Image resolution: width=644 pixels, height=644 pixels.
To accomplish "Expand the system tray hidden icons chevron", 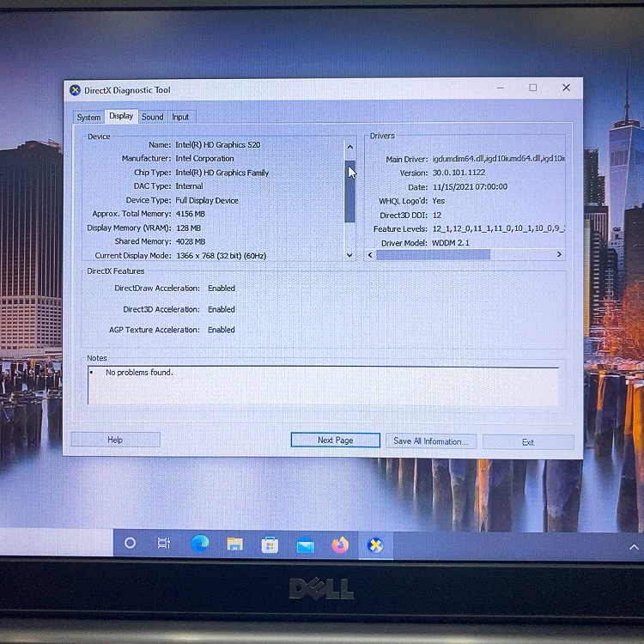I will (x=634, y=547).
